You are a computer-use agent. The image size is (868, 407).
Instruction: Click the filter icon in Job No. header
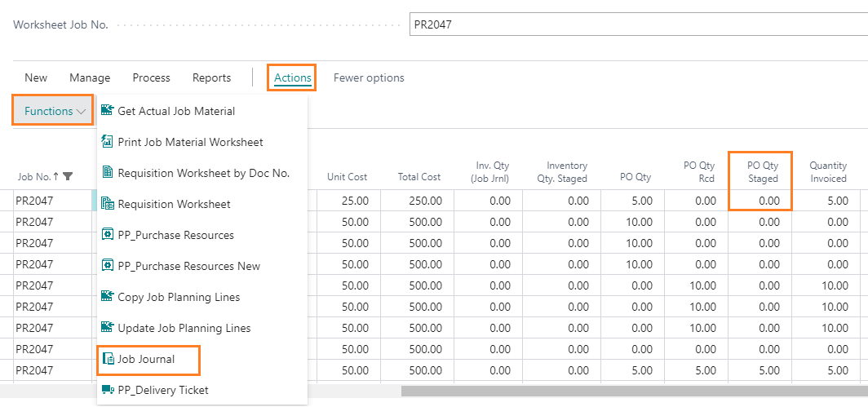tap(68, 176)
